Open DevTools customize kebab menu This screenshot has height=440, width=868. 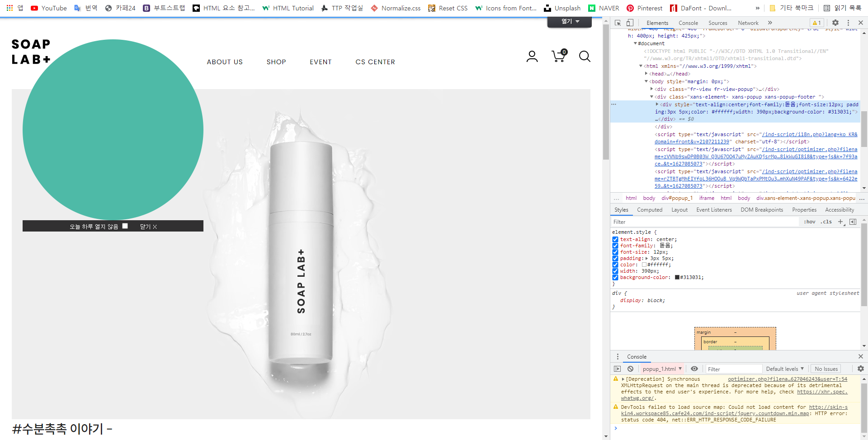[x=848, y=23]
